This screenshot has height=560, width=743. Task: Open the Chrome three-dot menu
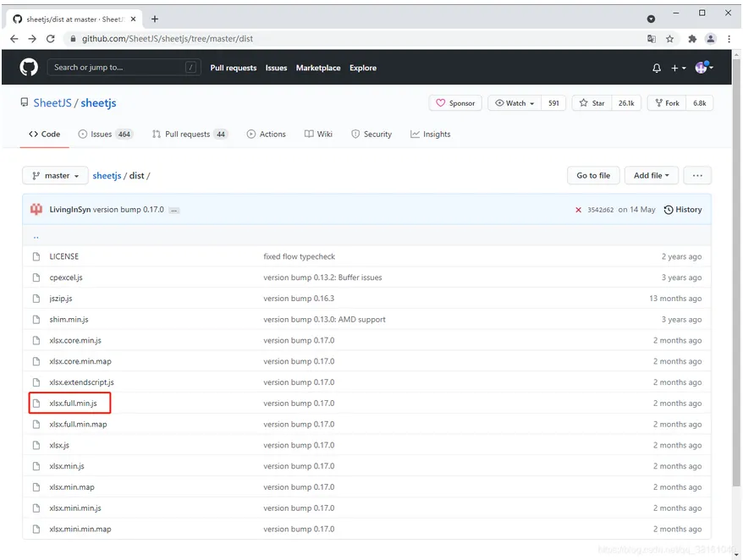(729, 39)
